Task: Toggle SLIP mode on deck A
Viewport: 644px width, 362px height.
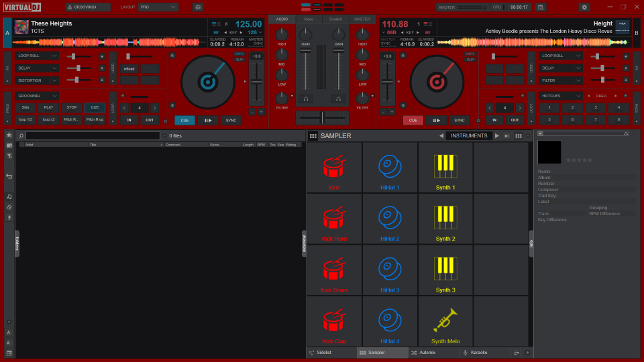Action: click(239, 60)
